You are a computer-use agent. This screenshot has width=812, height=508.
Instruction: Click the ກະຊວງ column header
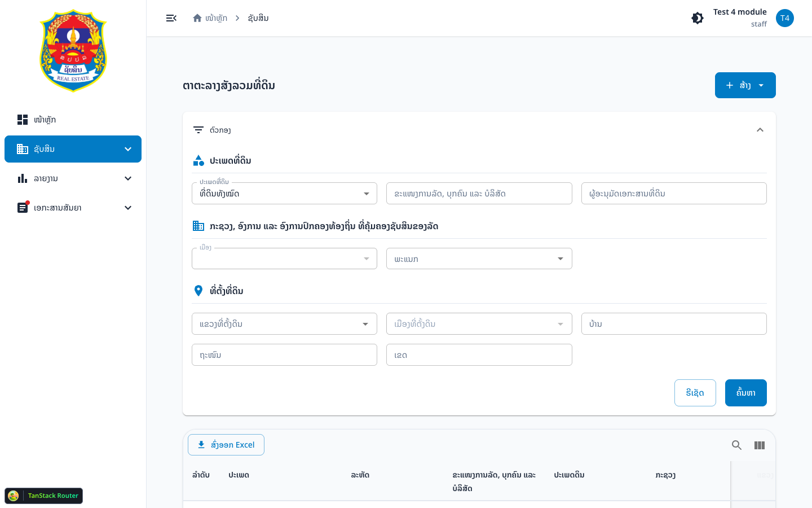tap(665, 475)
